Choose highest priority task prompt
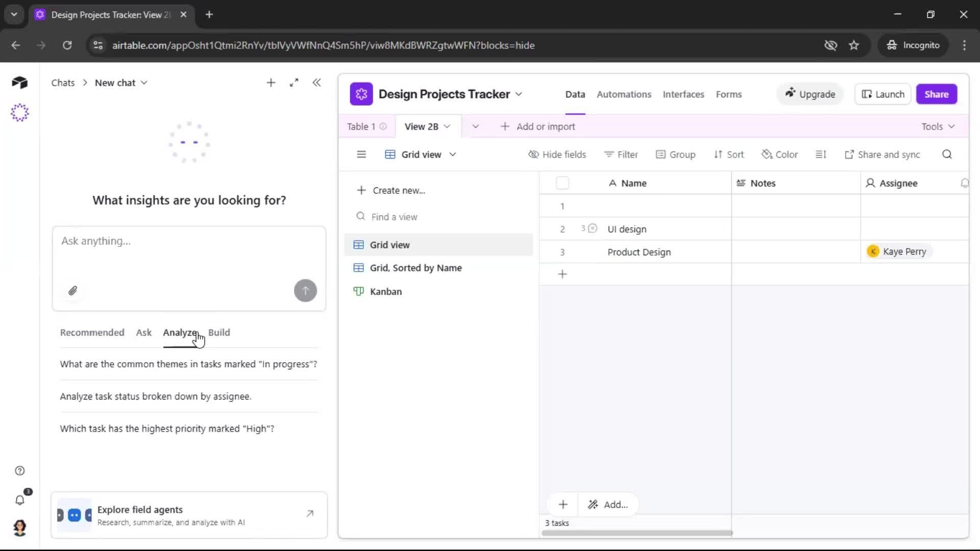The width and height of the screenshot is (980, 551). coord(167,429)
